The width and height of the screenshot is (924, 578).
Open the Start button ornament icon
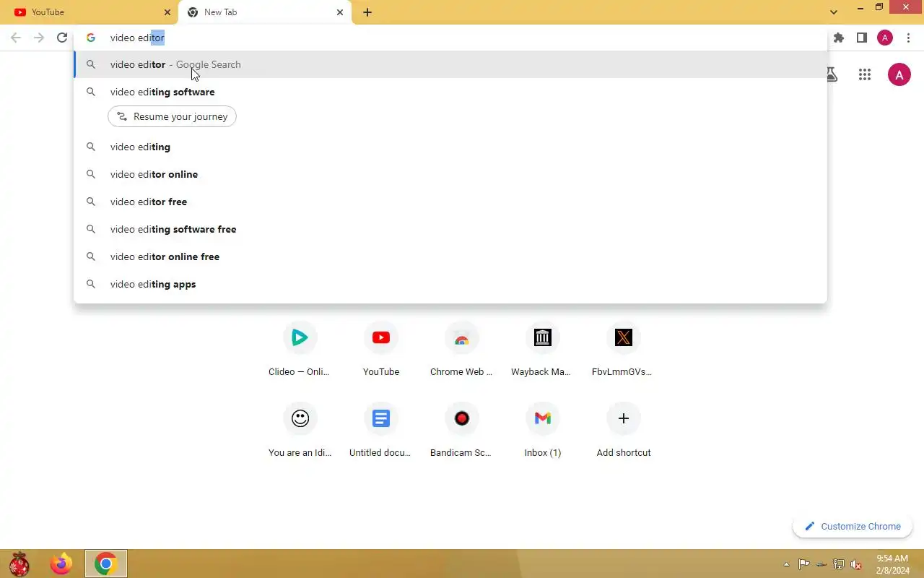(x=19, y=564)
